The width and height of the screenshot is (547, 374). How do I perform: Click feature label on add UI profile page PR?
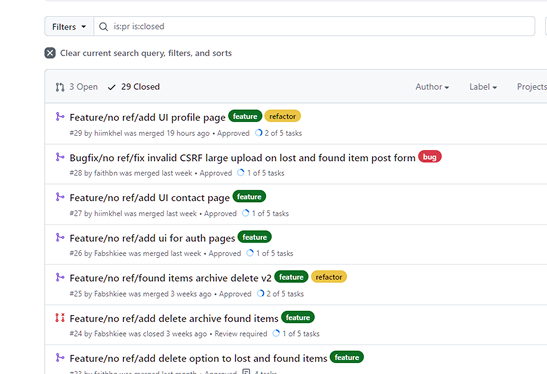(245, 116)
